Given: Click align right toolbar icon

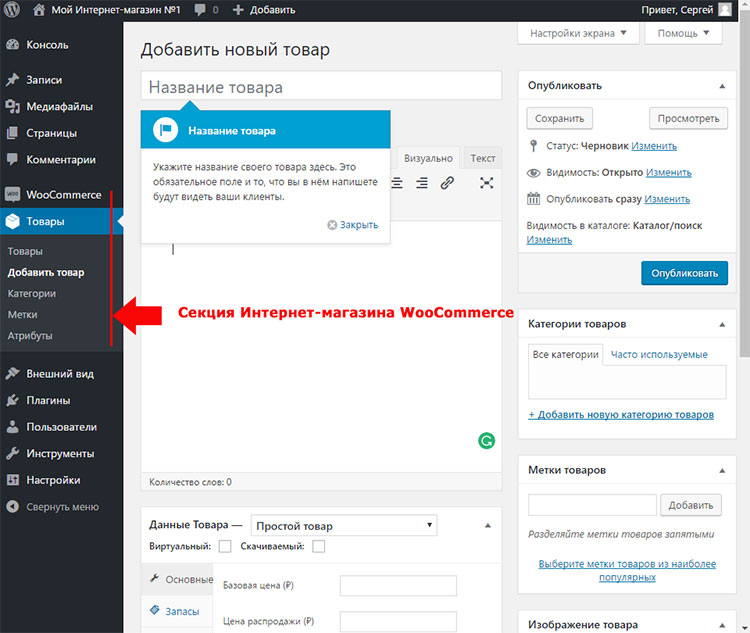Looking at the screenshot, I should [x=422, y=183].
